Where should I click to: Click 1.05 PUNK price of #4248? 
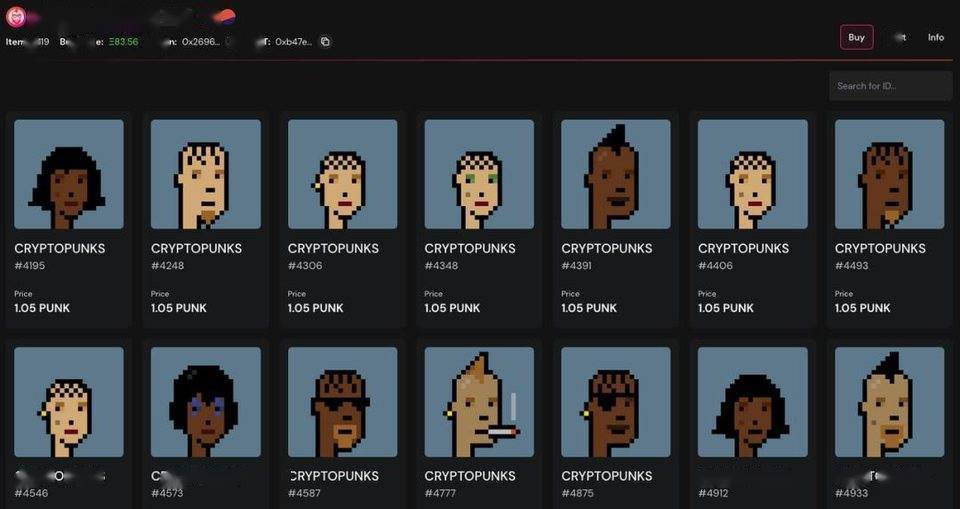click(x=179, y=308)
